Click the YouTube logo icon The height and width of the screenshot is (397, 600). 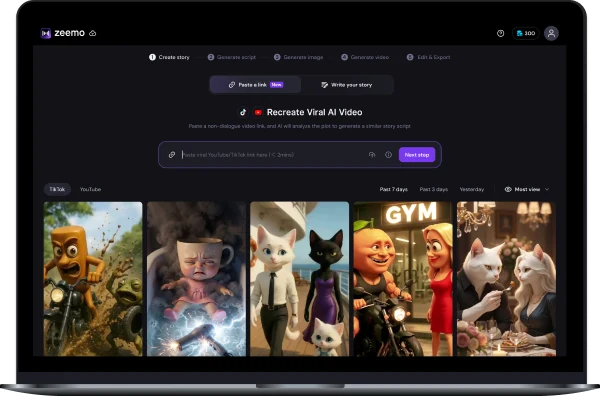[x=258, y=112]
